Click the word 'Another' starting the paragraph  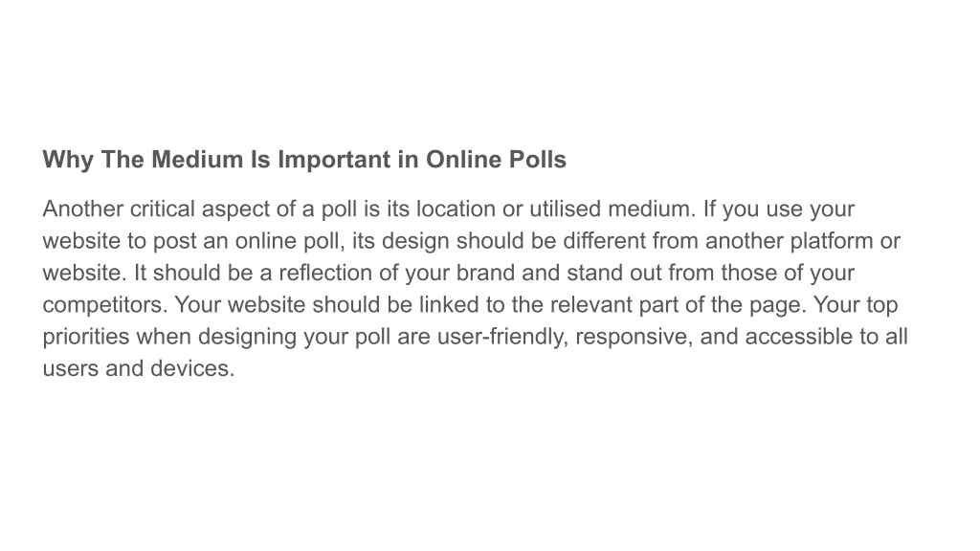click(x=83, y=209)
